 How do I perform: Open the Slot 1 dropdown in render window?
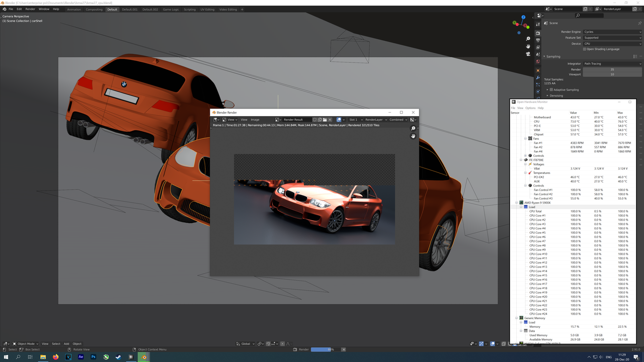(x=356, y=120)
